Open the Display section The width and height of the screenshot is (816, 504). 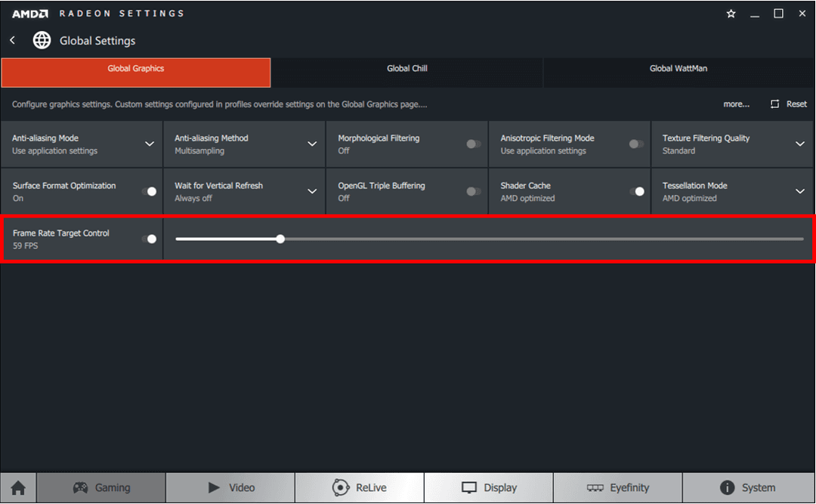tap(489, 488)
